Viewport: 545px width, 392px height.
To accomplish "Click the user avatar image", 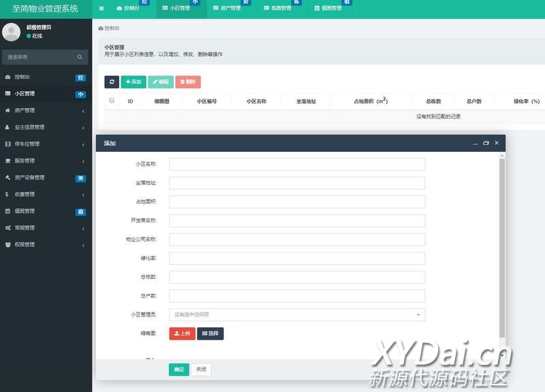I will tap(11, 32).
